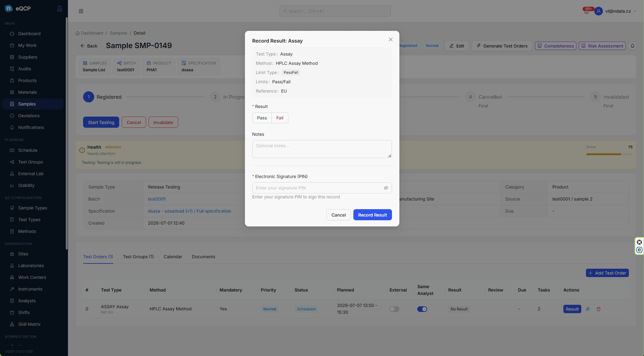Click the Dashboard breadcrumb link
Screen dimensions: 644x356
pos(89,33)
